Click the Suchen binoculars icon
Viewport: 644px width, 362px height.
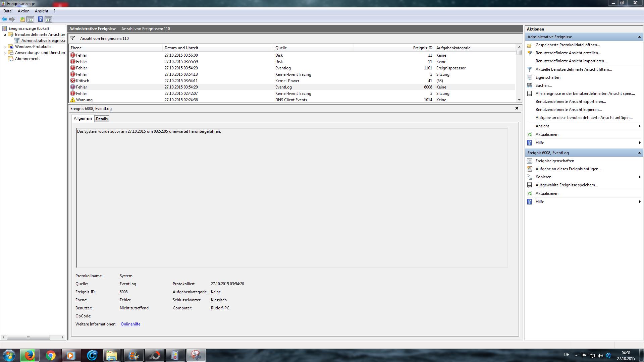click(530, 85)
